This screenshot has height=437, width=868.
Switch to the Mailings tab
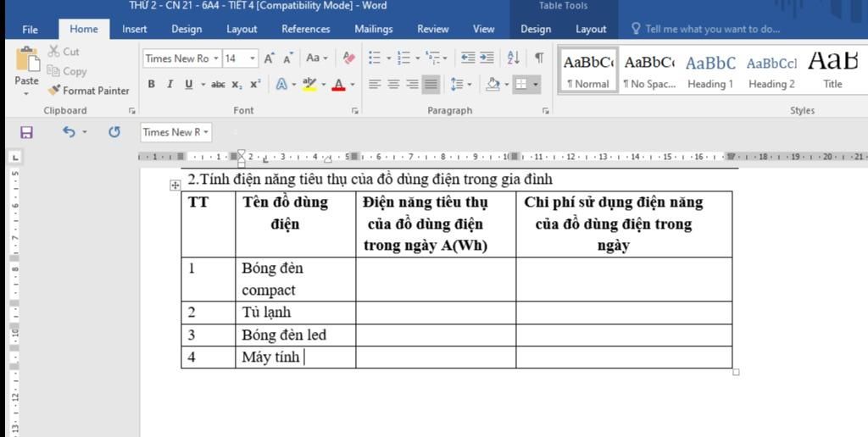click(374, 30)
